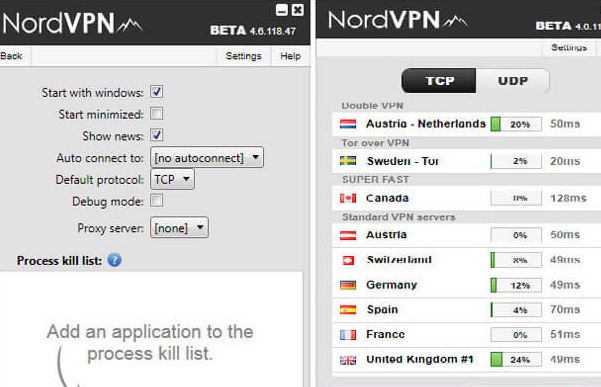Switch protocol to UDP
This screenshot has height=387, width=601.
pos(512,81)
